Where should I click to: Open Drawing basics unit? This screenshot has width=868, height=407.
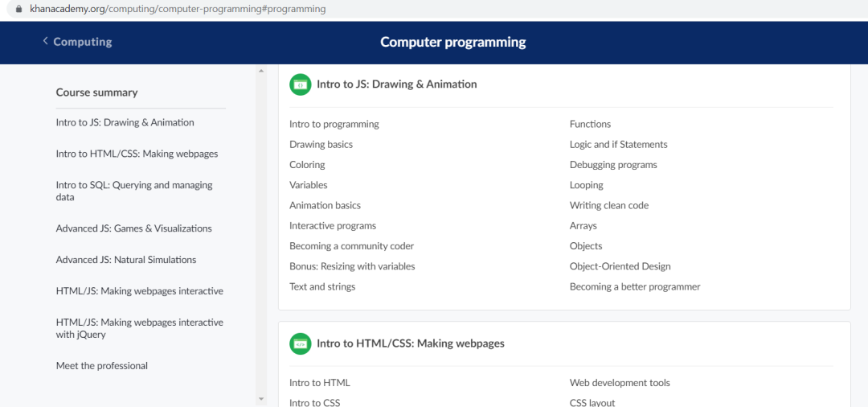tap(321, 145)
